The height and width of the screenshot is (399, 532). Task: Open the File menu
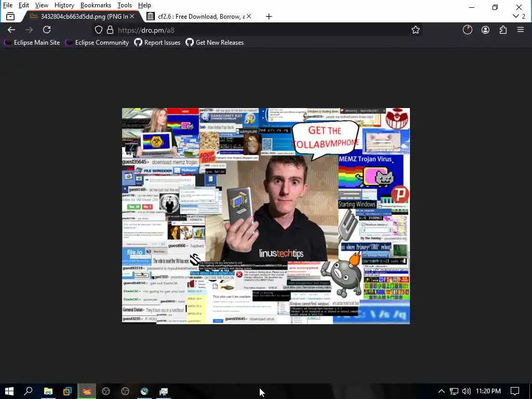coord(7,5)
